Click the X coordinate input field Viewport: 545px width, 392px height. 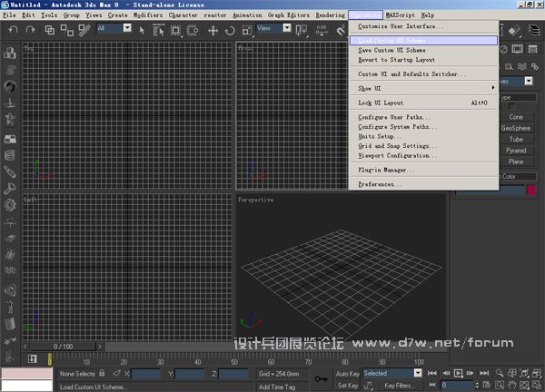click(x=146, y=374)
